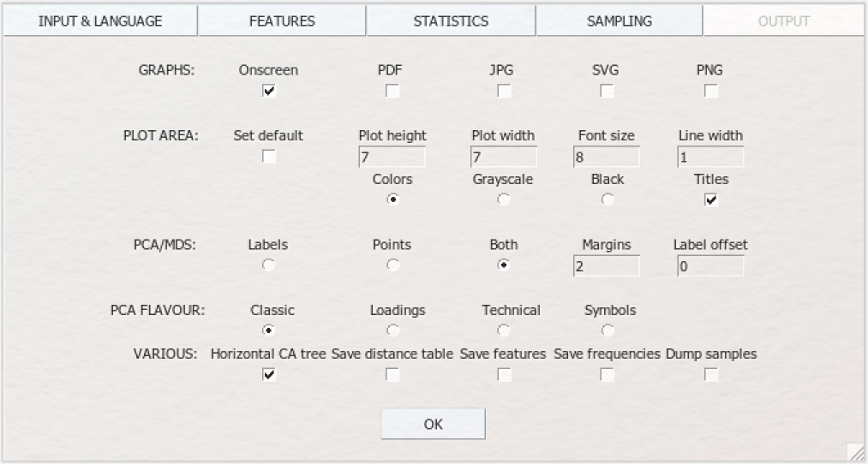Disable the Titles checkbox
The height and width of the screenshot is (464, 868).
pos(711,199)
